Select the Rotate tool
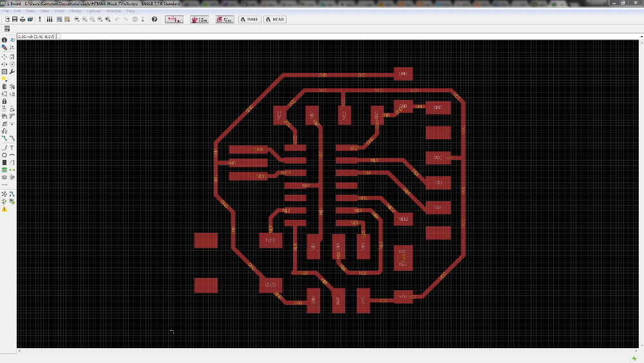 click(12, 64)
